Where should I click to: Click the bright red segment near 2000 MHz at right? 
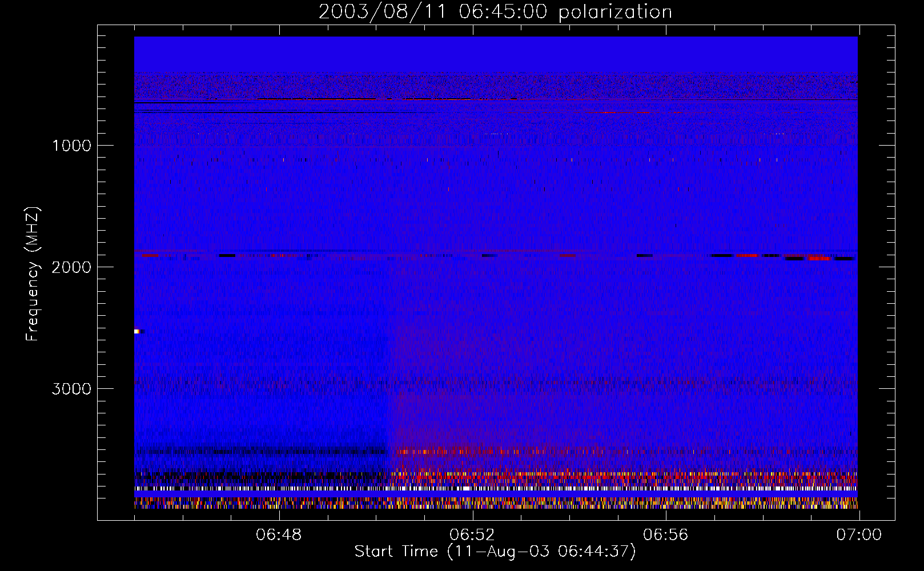819,258
